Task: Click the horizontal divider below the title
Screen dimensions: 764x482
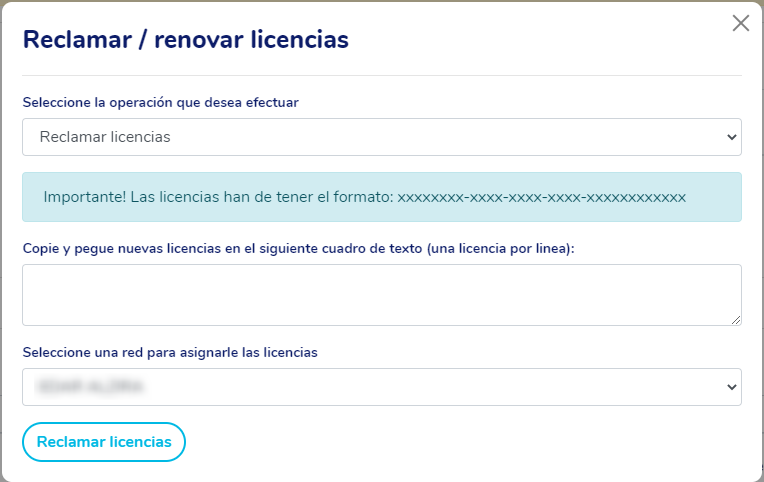Action: coord(381,75)
